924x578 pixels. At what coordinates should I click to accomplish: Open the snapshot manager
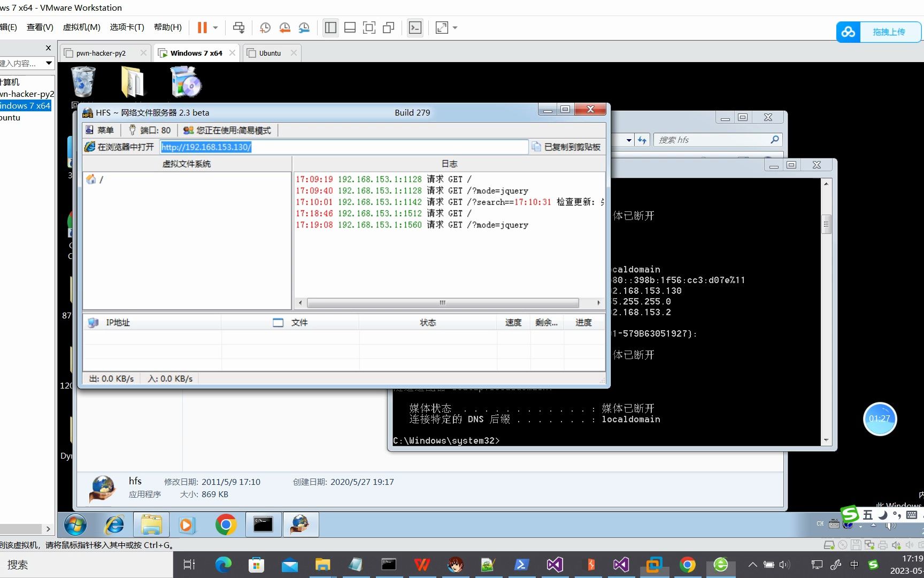(x=304, y=27)
